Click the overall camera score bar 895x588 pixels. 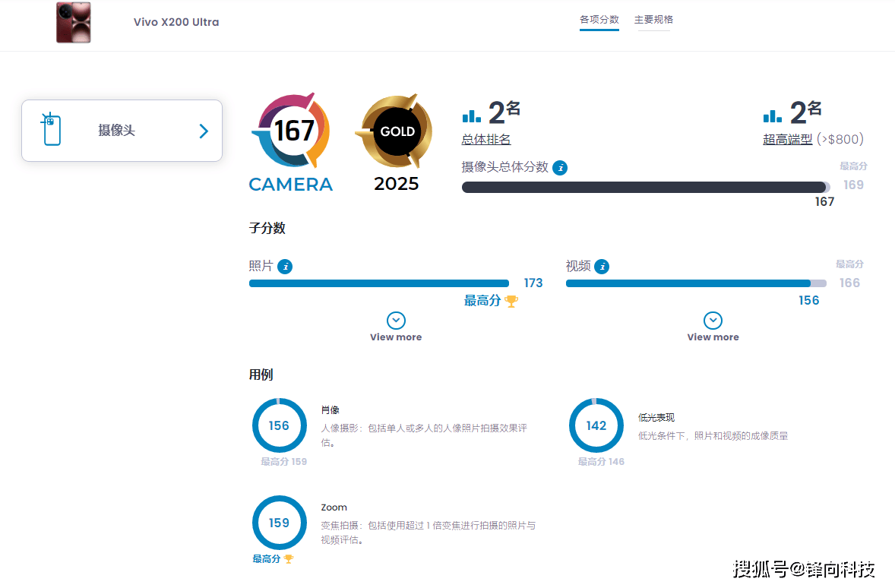tap(646, 187)
